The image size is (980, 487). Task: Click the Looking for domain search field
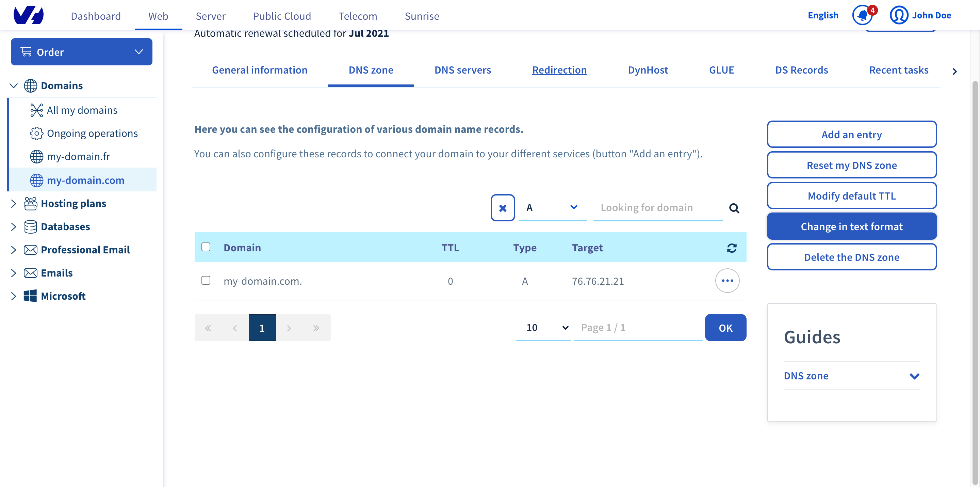point(658,208)
